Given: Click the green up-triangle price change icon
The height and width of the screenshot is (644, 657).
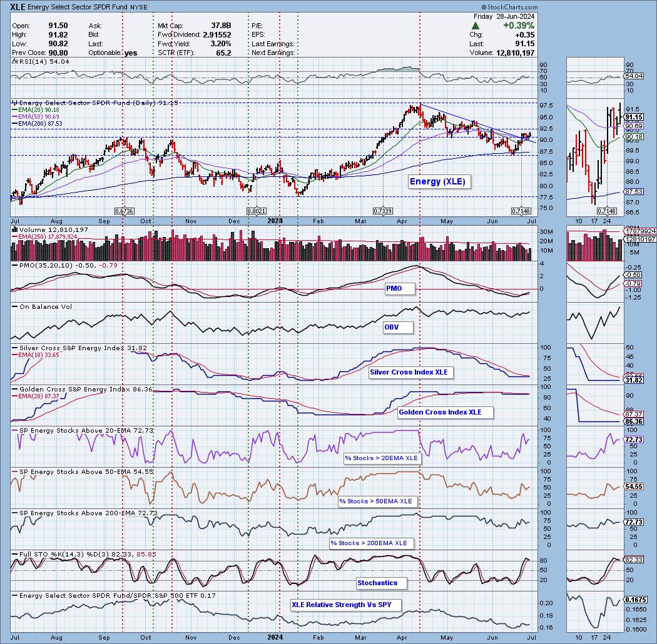Looking at the screenshot, I should pyautogui.click(x=476, y=26).
